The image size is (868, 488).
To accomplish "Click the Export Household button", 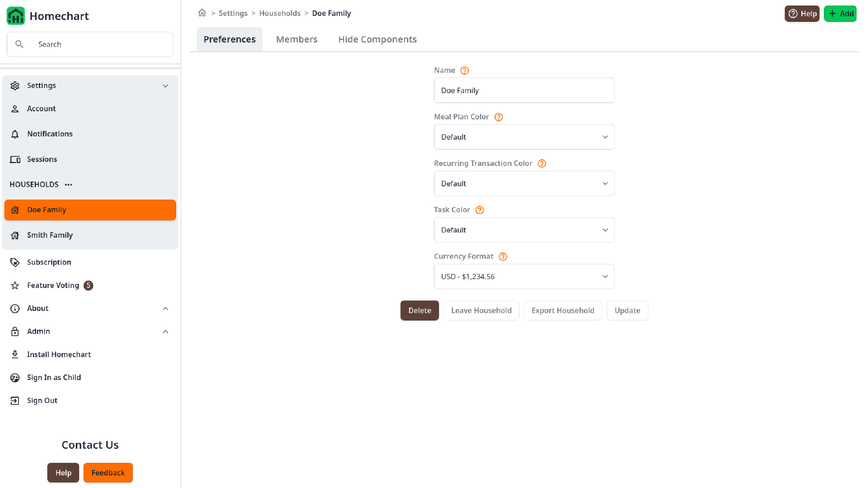I will pos(563,311).
